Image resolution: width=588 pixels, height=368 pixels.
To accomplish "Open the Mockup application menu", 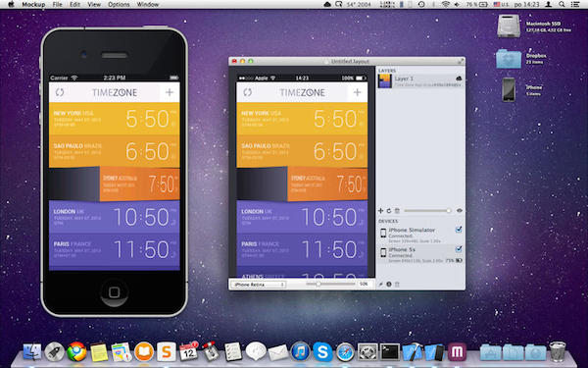I will pos(33,5).
